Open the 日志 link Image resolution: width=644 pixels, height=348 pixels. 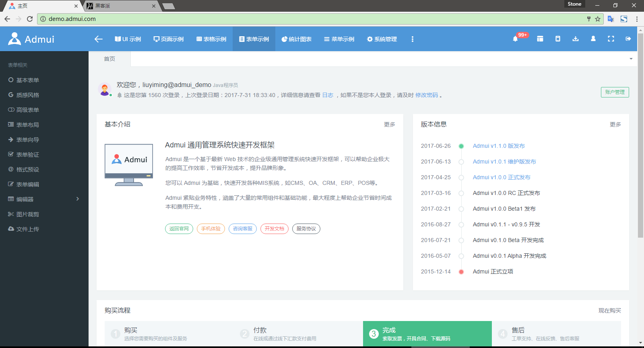[x=328, y=95]
